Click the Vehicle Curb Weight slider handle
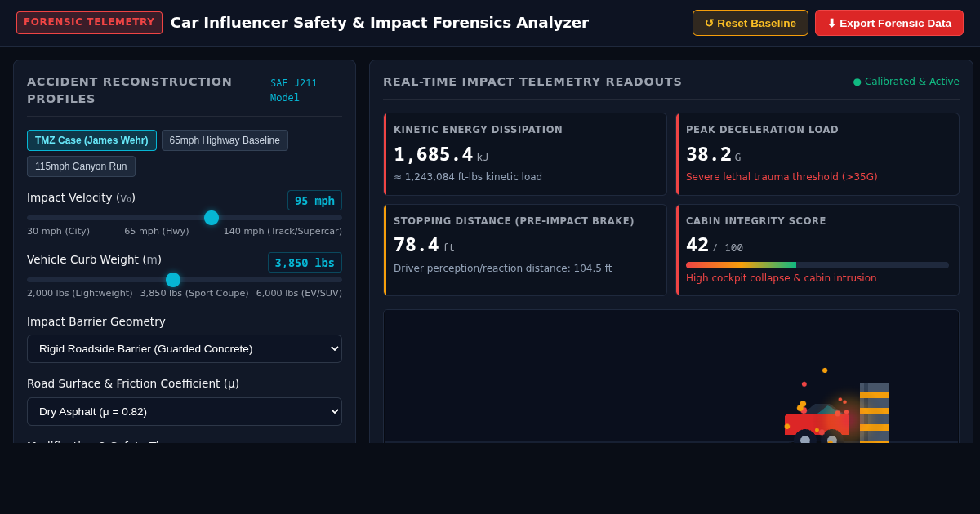 [173, 280]
